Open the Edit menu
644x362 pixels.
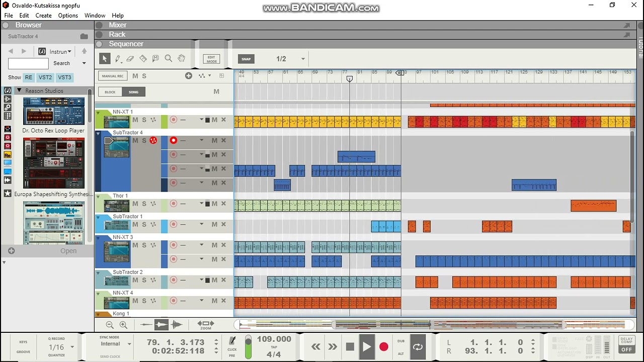(24, 16)
